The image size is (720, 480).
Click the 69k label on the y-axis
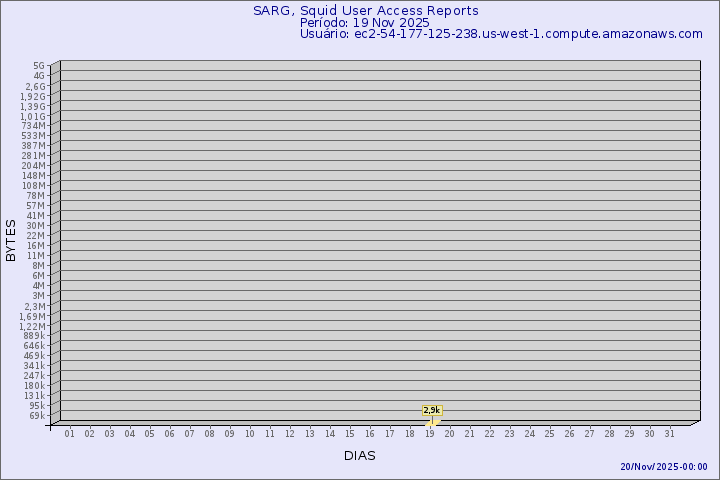coord(36,416)
